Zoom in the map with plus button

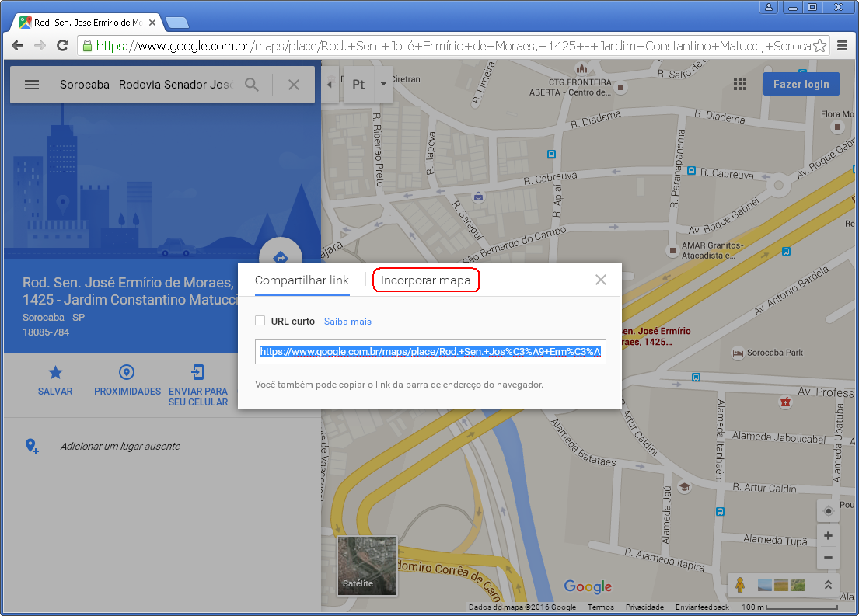pyautogui.click(x=828, y=536)
